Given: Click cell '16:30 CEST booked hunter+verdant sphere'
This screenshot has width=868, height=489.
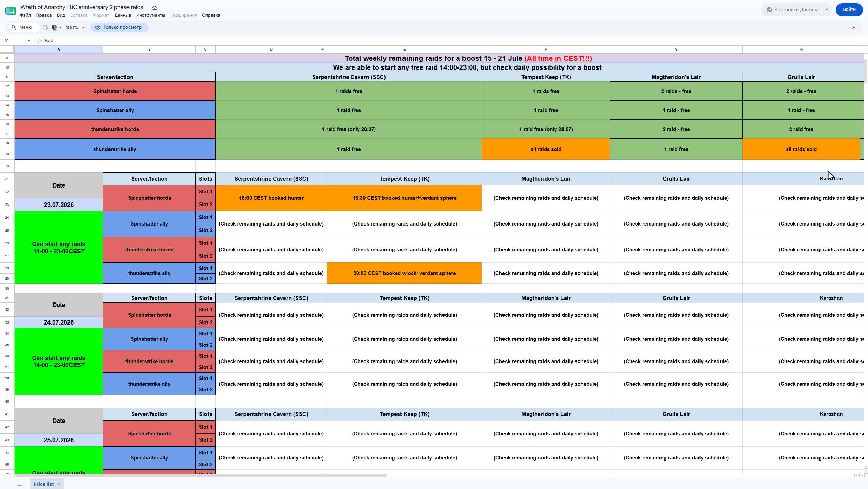Looking at the screenshot, I should [x=405, y=198].
